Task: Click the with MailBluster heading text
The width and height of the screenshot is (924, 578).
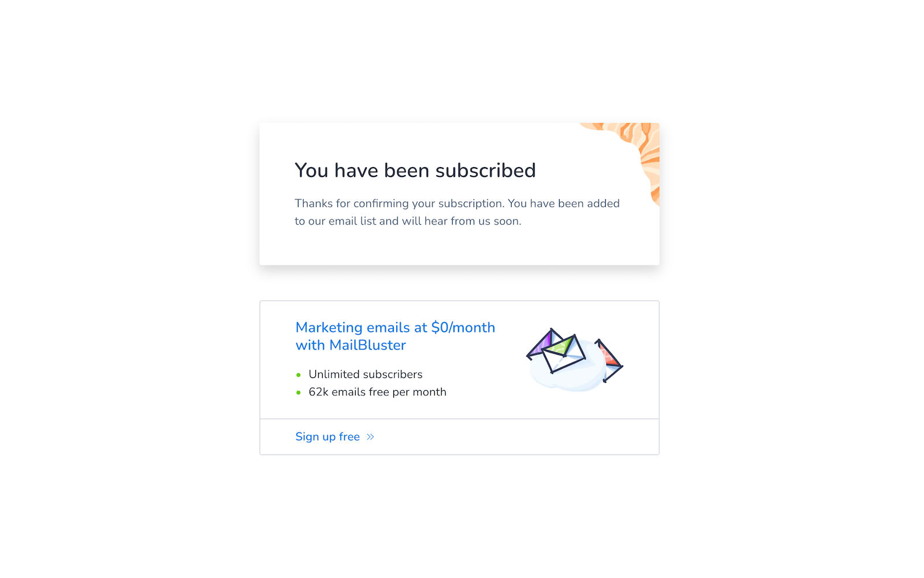Action: pos(351,345)
